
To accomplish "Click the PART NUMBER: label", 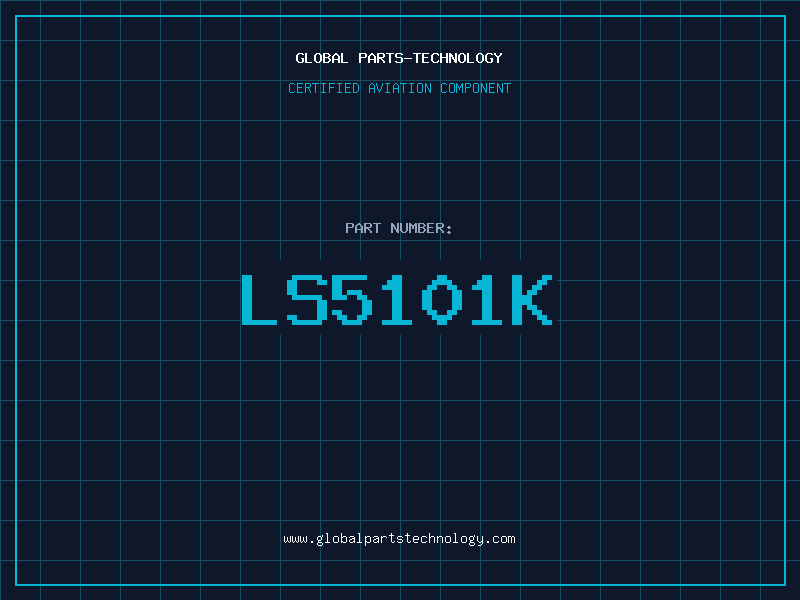I will (x=399, y=228).
